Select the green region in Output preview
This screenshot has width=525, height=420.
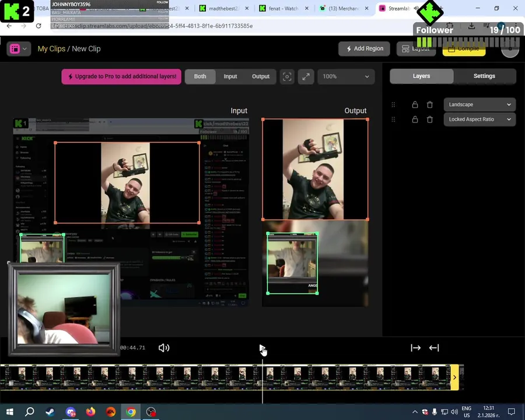tap(292, 263)
